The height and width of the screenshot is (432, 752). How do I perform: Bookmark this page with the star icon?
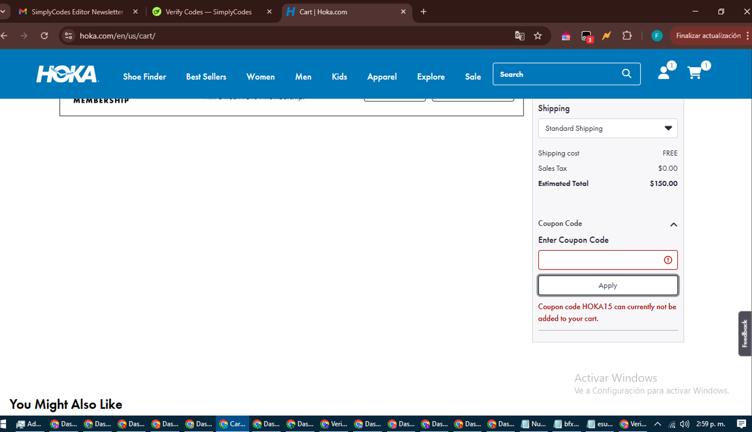coord(538,35)
